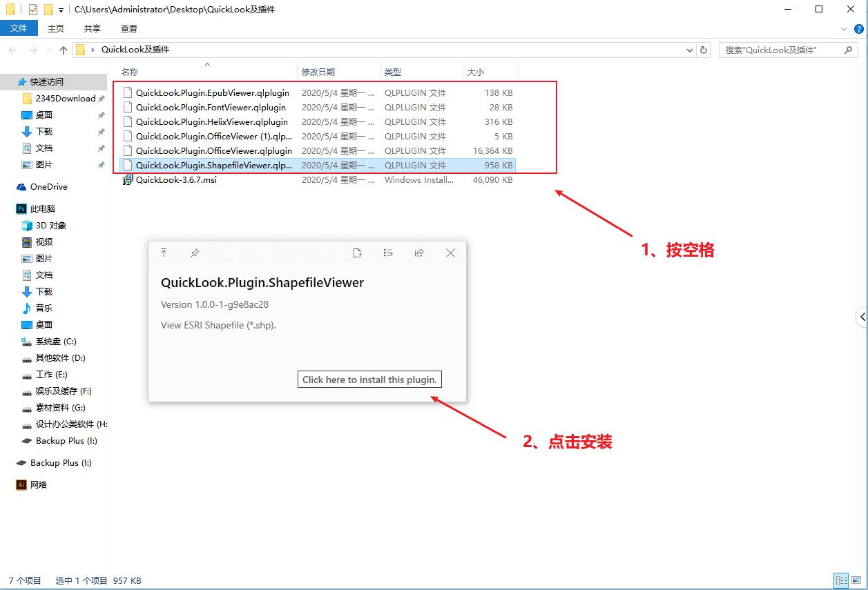
Task: Open 设计办公类软件 (H:) drive
Action: click(71, 424)
